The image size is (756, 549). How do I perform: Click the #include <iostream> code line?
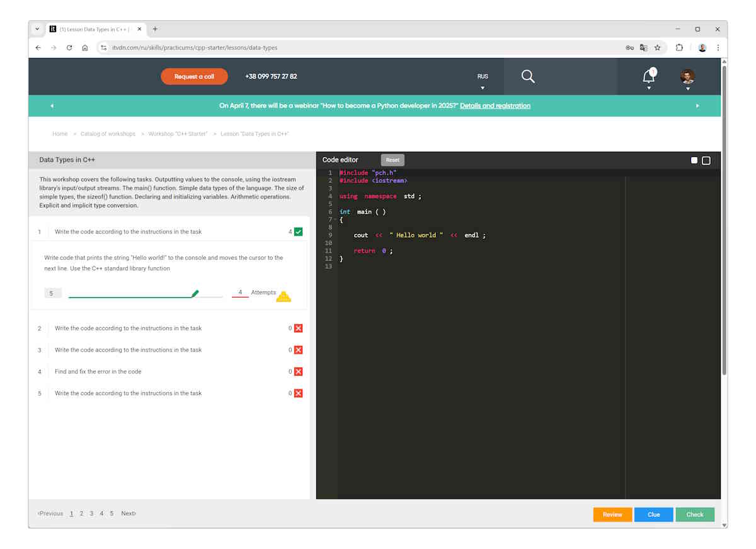[373, 180]
